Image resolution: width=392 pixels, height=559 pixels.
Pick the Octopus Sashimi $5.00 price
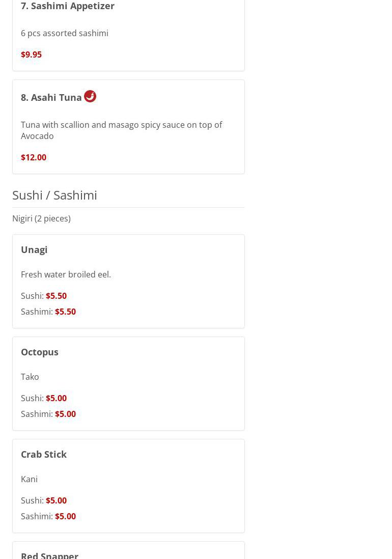pyautogui.click(x=65, y=414)
